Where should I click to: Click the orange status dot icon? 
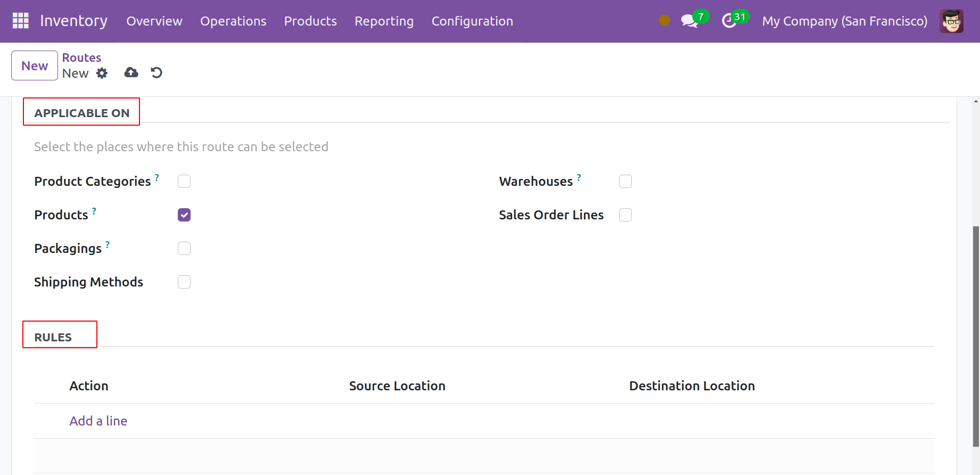(x=664, y=21)
